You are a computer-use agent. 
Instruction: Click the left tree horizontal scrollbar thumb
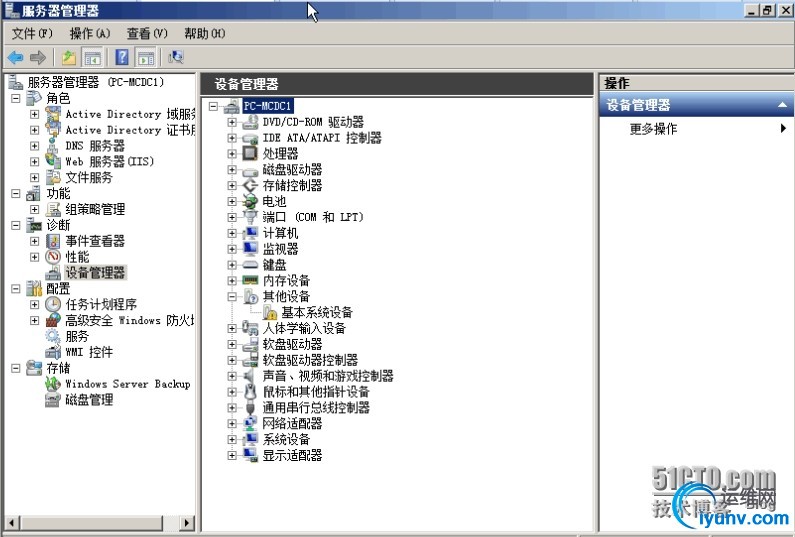pyautogui.click(x=91, y=522)
